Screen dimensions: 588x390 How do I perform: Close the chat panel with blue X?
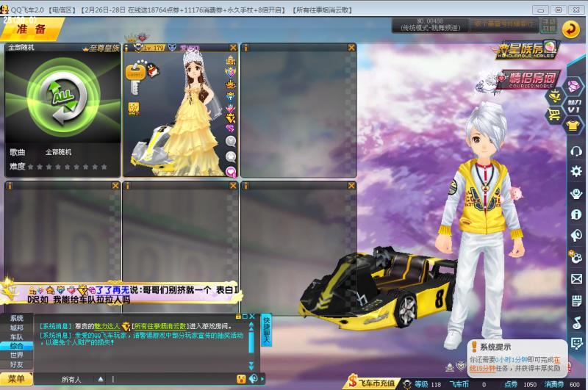(x=252, y=317)
